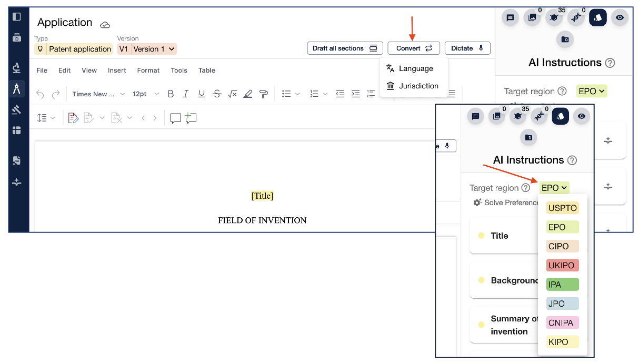The width and height of the screenshot is (639, 364).
Task: Click reject change document X icon
Action: tap(117, 118)
